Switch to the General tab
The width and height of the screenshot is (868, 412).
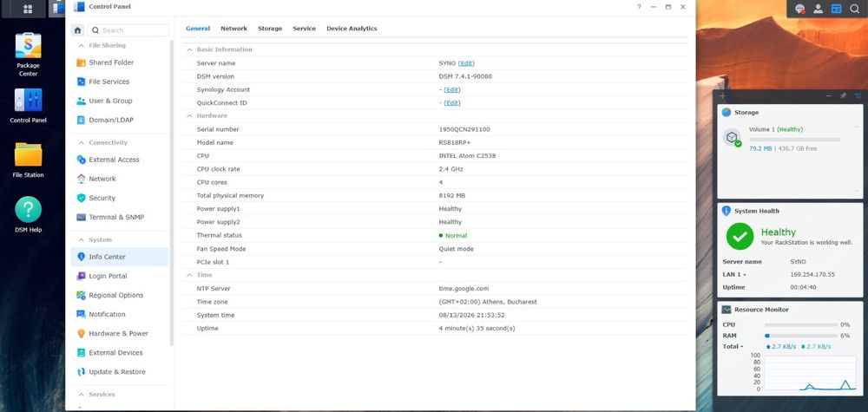coord(198,29)
